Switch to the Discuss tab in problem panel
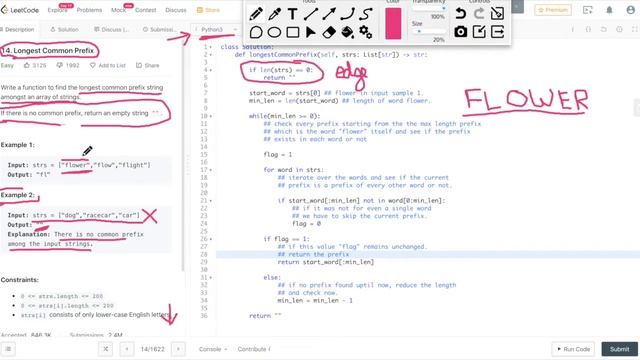 coord(111,29)
